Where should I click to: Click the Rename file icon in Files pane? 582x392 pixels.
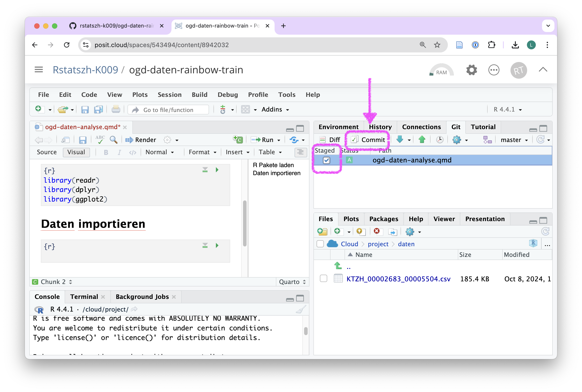point(393,232)
